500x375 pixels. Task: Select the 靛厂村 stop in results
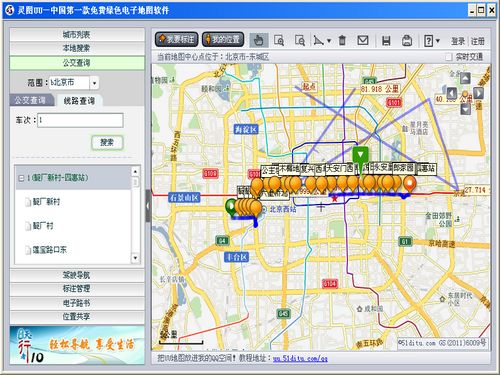(x=43, y=226)
